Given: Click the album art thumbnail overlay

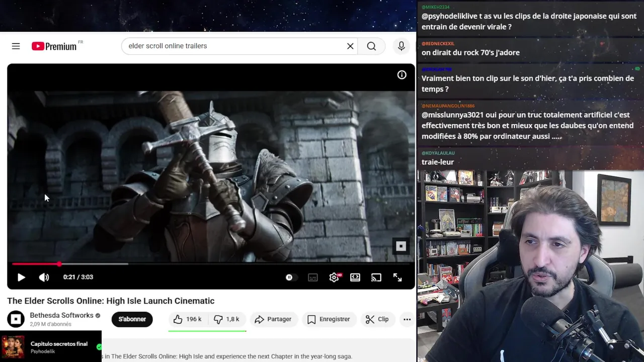Looking at the screenshot, I should pos(13,347).
